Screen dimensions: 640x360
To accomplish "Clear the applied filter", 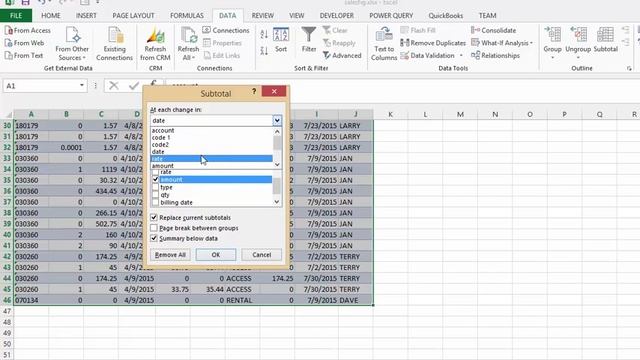I will [335, 30].
